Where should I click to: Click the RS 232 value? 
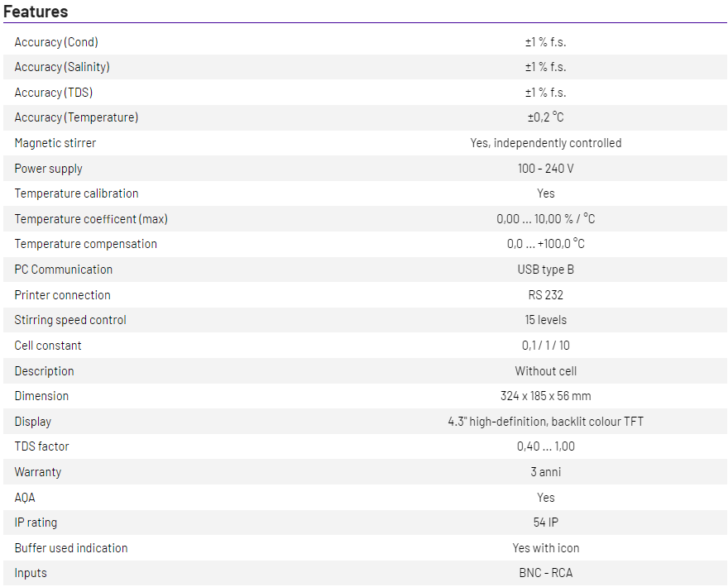tap(545, 295)
